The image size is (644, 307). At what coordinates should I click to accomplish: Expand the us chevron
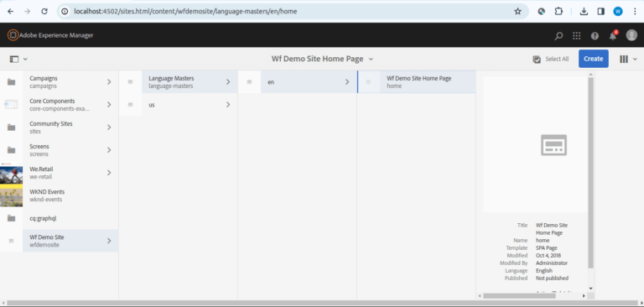[228, 105]
